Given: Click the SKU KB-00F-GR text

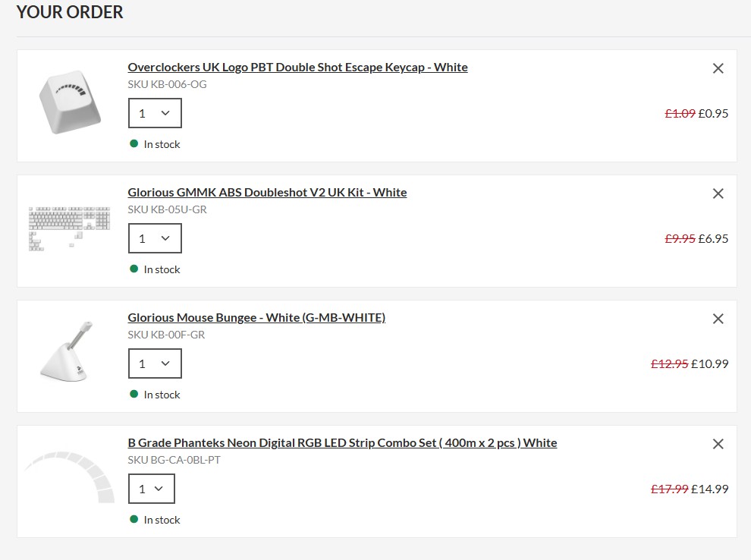Looking at the screenshot, I should pos(166,335).
